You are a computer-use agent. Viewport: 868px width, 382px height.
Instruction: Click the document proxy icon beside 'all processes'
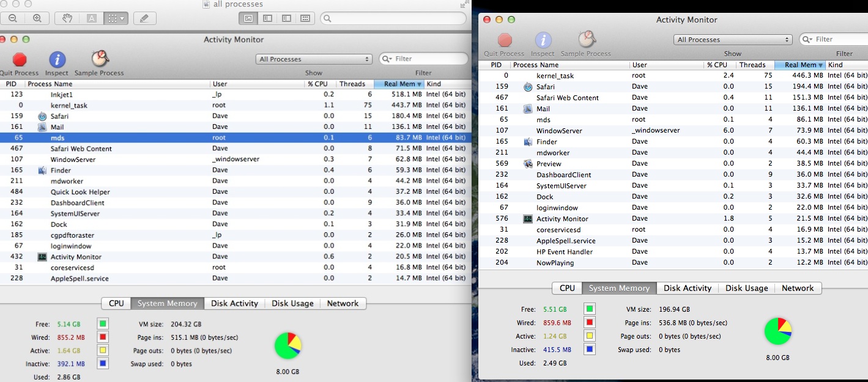[207, 4]
